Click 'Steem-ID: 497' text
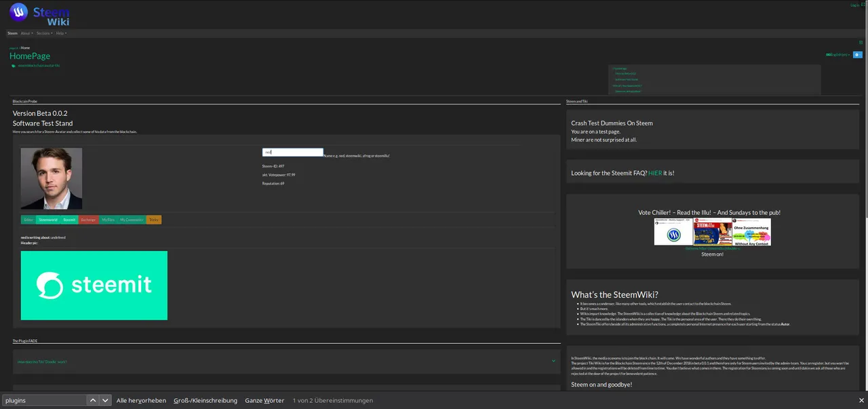The height and width of the screenshot is (409, 868). (273, 165)
